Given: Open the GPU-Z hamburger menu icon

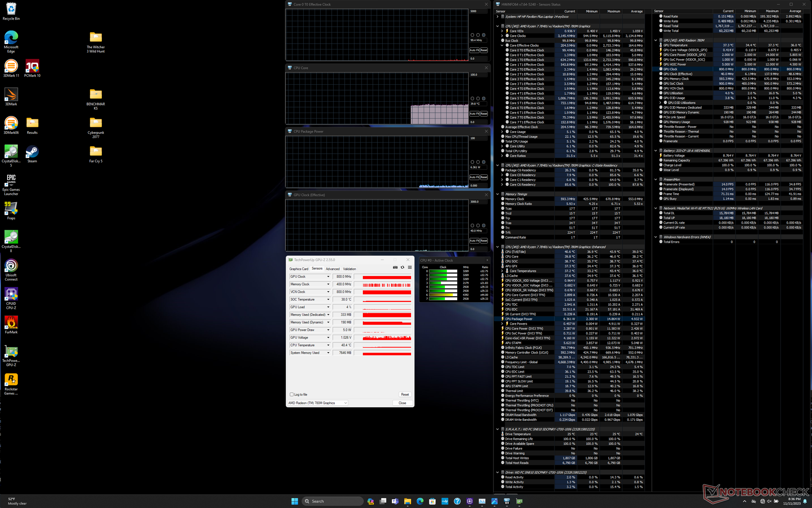Looking at the screenshot, I should coord(409,268).
